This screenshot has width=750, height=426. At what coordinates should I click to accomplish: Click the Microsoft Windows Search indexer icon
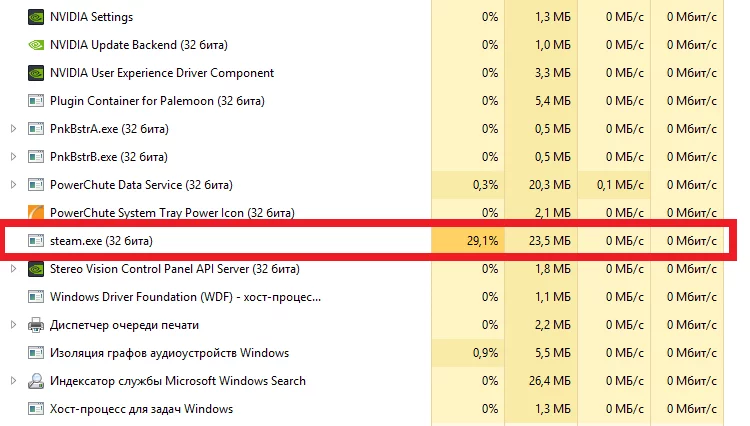click(x=36, y=381)
